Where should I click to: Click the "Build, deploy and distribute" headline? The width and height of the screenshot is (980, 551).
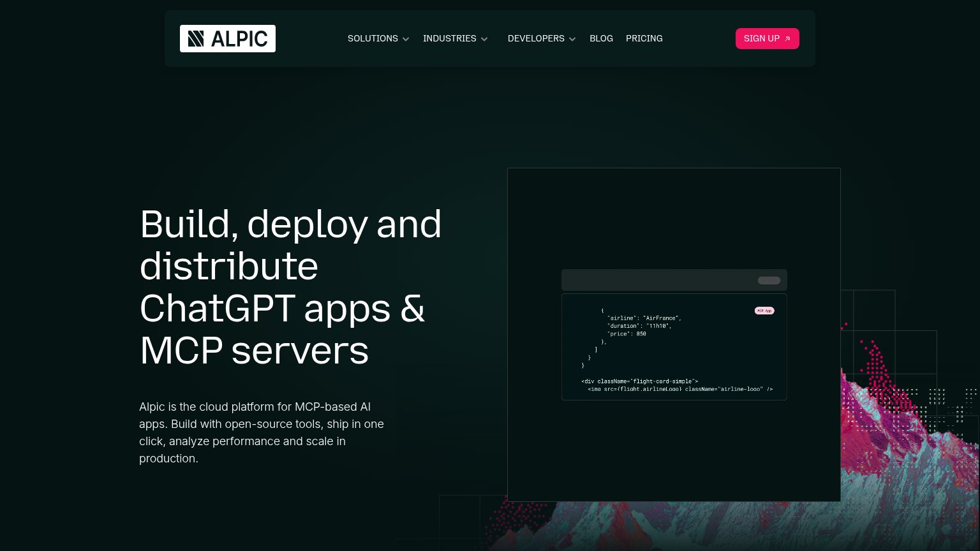click(x=290, y=286)
